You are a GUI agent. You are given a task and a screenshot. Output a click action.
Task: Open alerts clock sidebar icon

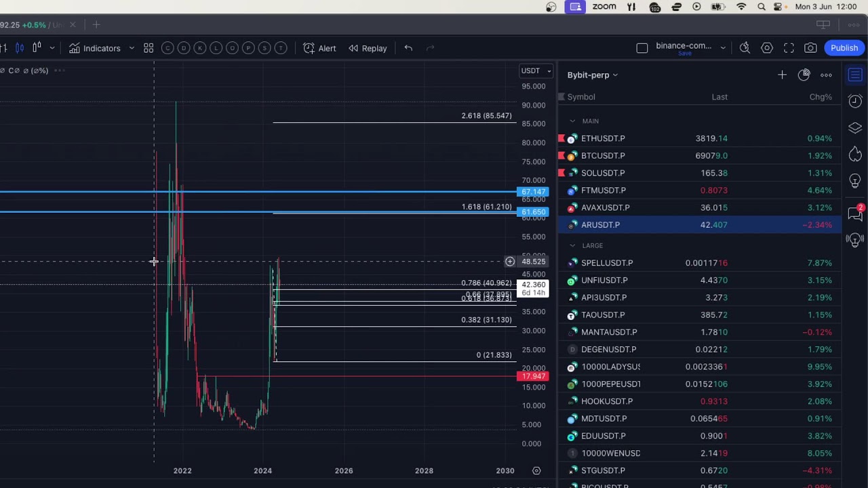[855, 101]
